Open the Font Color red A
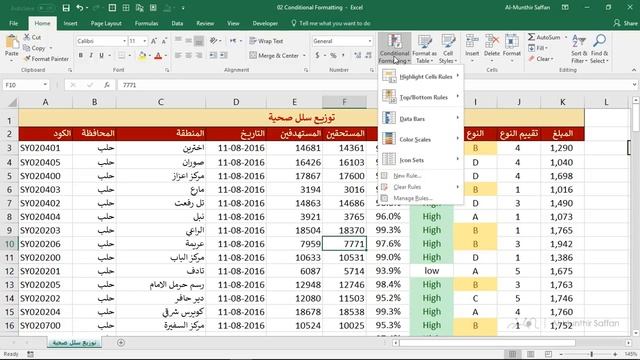This screenshot has width=640, height=360. click(158, 56)
